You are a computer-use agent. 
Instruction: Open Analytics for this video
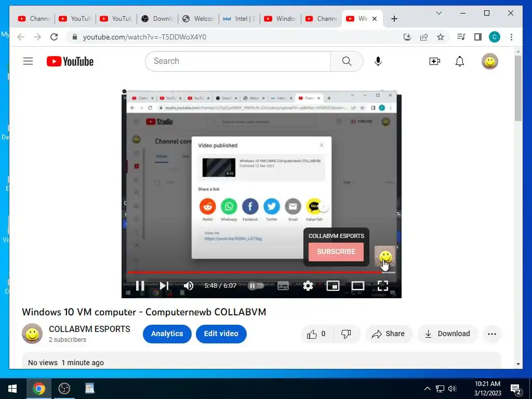pos(167,334)
